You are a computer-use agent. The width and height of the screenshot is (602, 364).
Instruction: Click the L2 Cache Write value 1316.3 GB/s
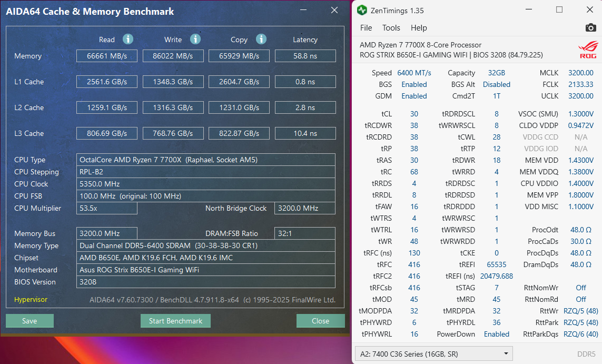point(173,107)
